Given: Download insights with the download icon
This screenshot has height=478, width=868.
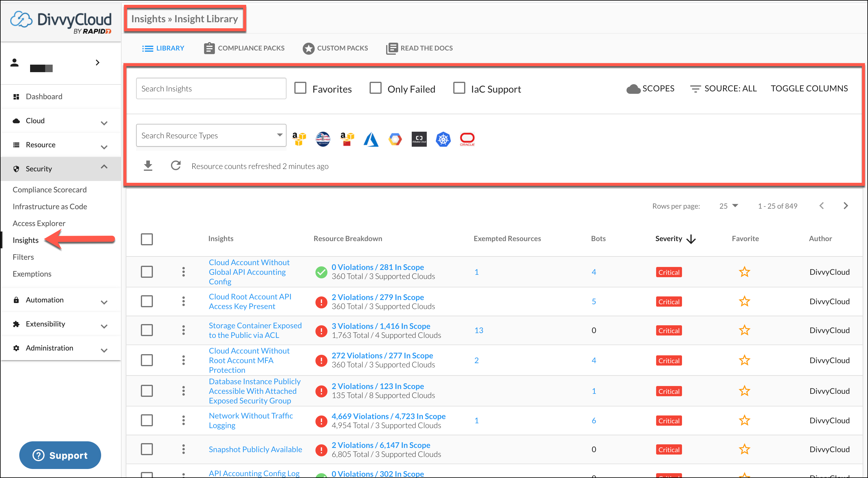Looking at the screenshot, I should coord(148,166).
